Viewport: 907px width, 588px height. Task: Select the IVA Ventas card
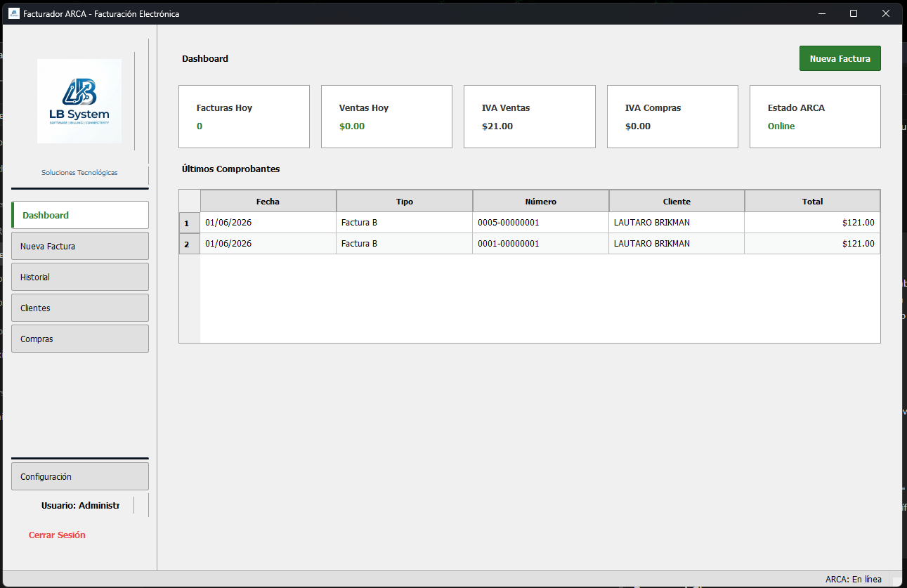click(529, 117)
